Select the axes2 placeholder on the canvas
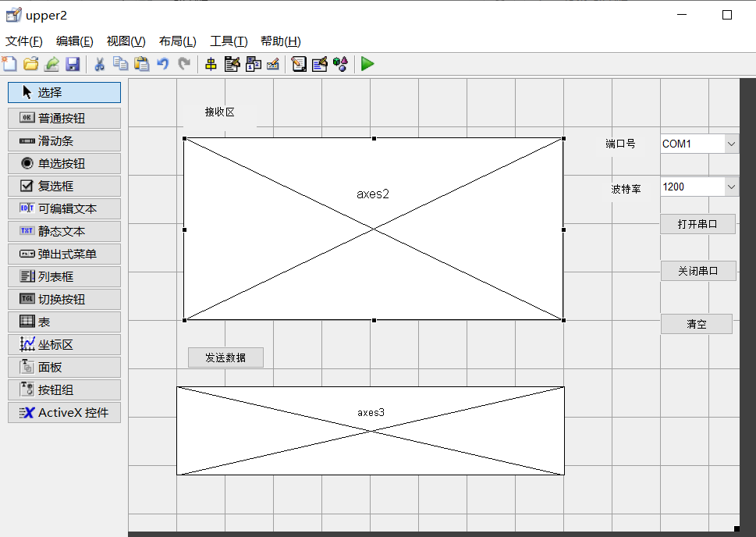This screenshot has width=756, height=537. [x=373, y=229]
